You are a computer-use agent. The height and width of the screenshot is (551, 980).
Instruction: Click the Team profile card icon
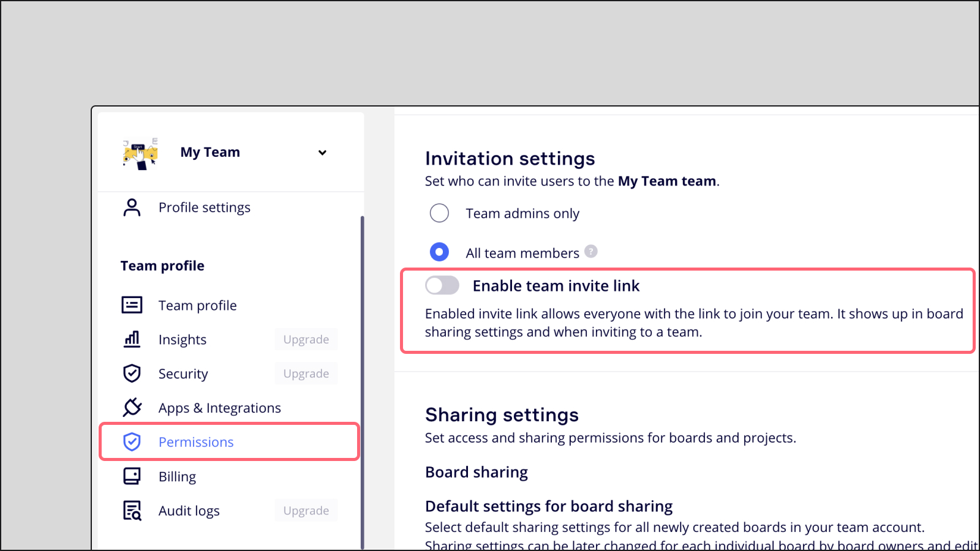[132, 305]
